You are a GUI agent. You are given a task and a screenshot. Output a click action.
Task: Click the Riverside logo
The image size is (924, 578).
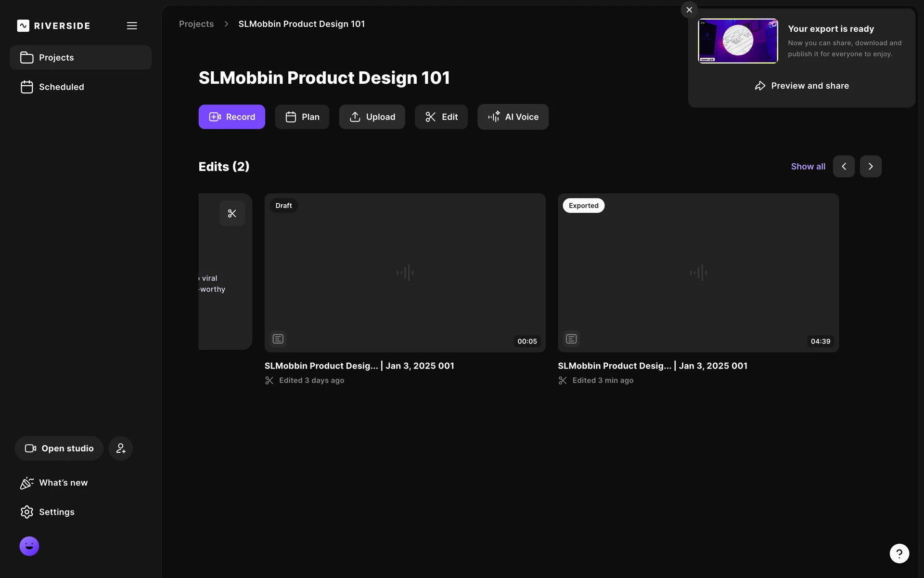coord(53,26)
